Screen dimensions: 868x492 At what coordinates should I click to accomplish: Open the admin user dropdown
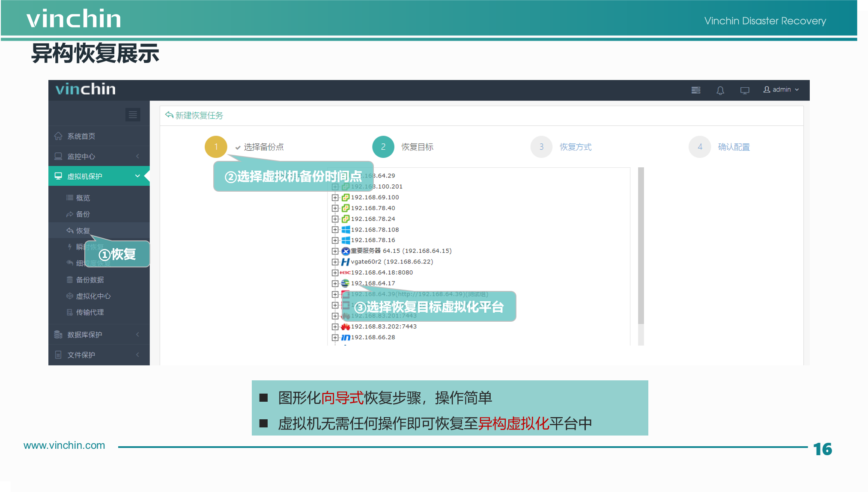[x=781, y=89]
